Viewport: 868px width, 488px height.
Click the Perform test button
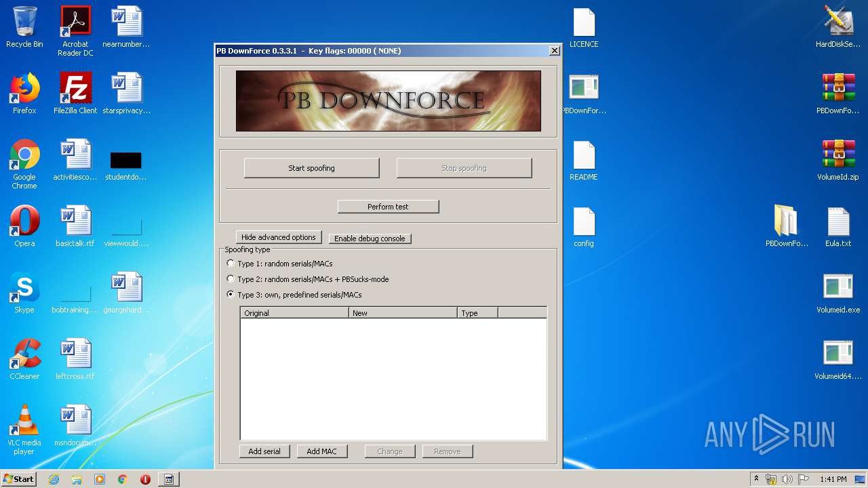(x=388, y=207)
